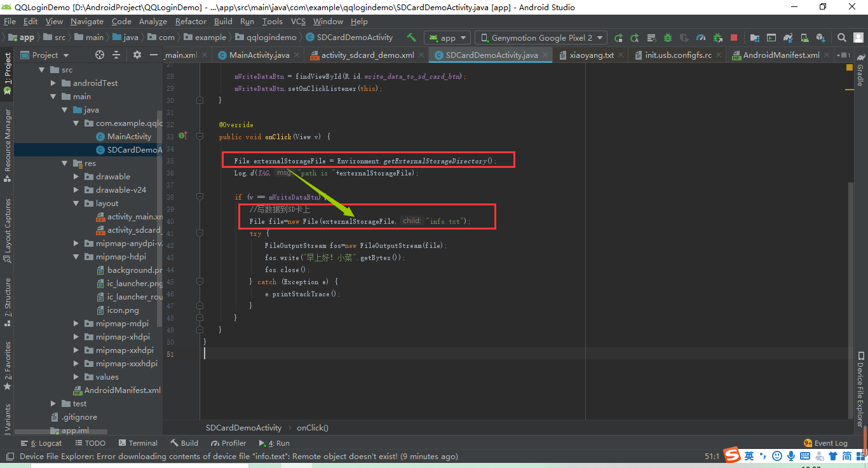Image resolution: width=868 pixels, height=468 pixels.
Task: Expand the values folder
Action: (x=76, y=377)
